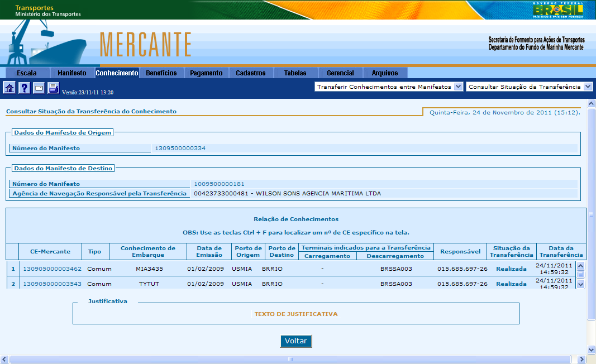Click the Governo Federal Brasil logo
The image size is (596, 364).
[x=557, y=9]
